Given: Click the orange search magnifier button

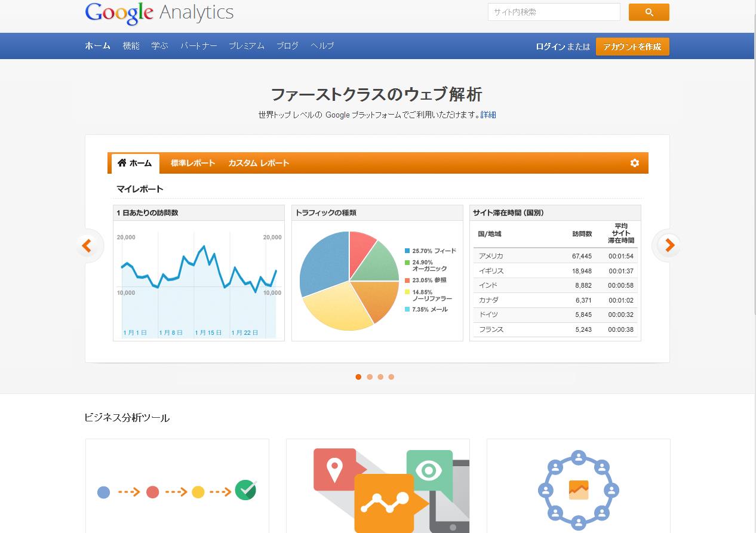Looking at the screenshot, I should point(649,12).
